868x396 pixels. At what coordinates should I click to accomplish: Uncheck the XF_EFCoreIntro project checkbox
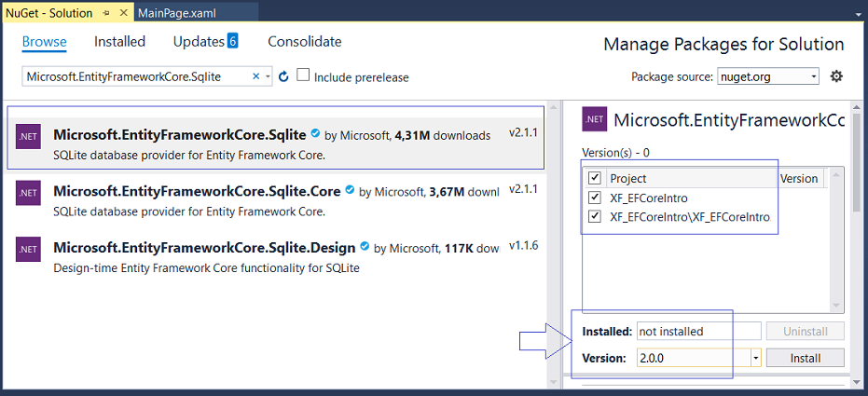tap(595, 197)
